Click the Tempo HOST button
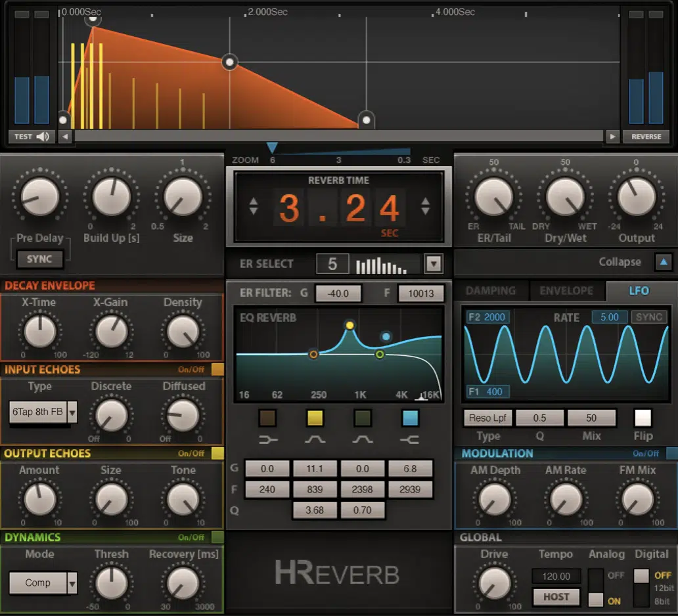The width and height of the screenshot is (678, 616). click(556, 597)
